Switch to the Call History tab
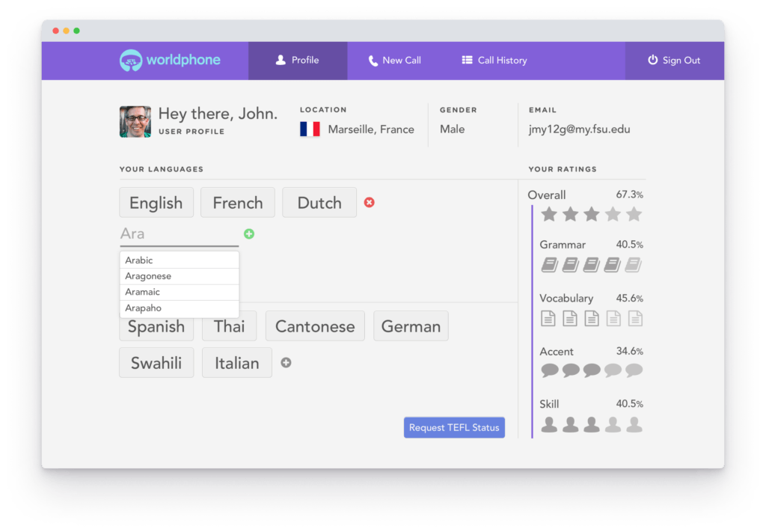Image resolution: width=766 pixels, height=532 pixels. coord(494,60)
